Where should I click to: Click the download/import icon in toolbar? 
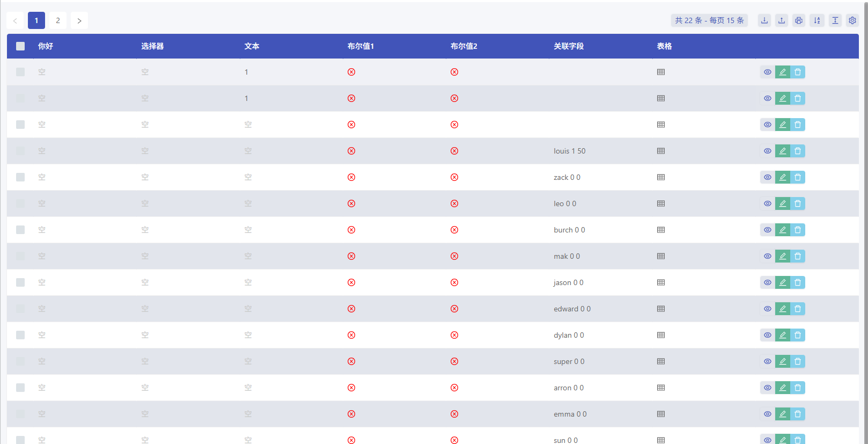tap(764, 20)
